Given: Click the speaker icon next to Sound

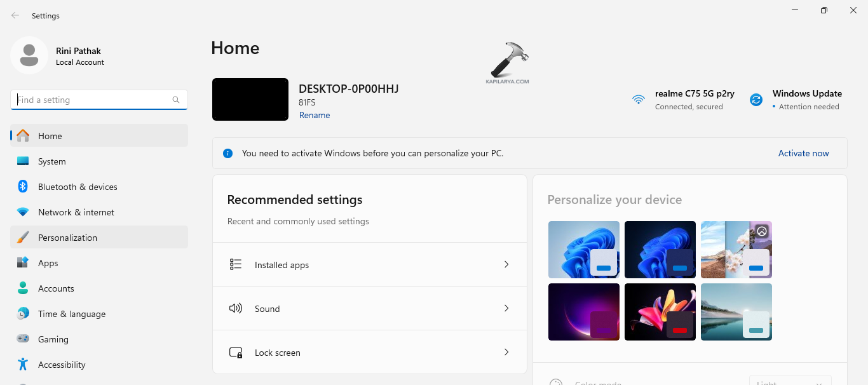Looking at the screenshot, I should (x=235, y=308).
